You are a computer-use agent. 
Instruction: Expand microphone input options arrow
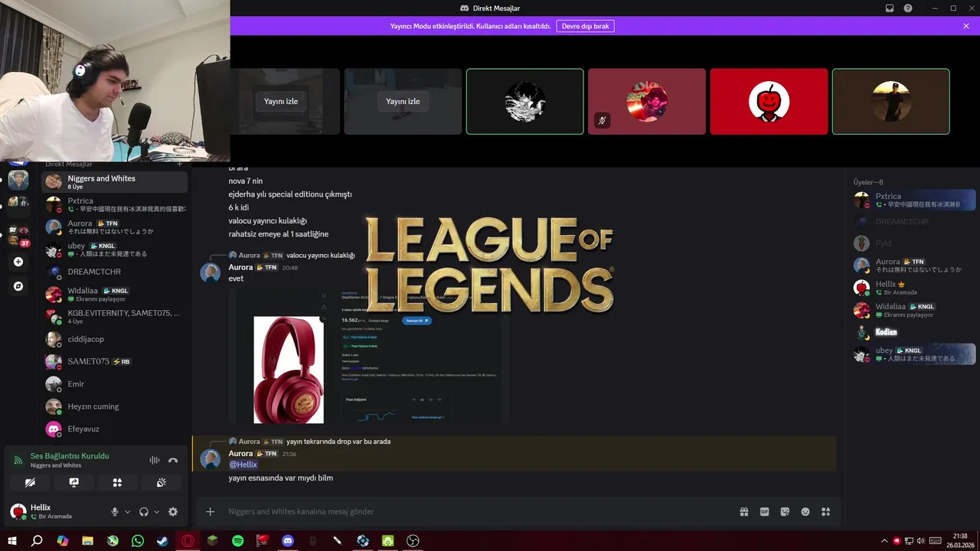(x=127, y=512)
